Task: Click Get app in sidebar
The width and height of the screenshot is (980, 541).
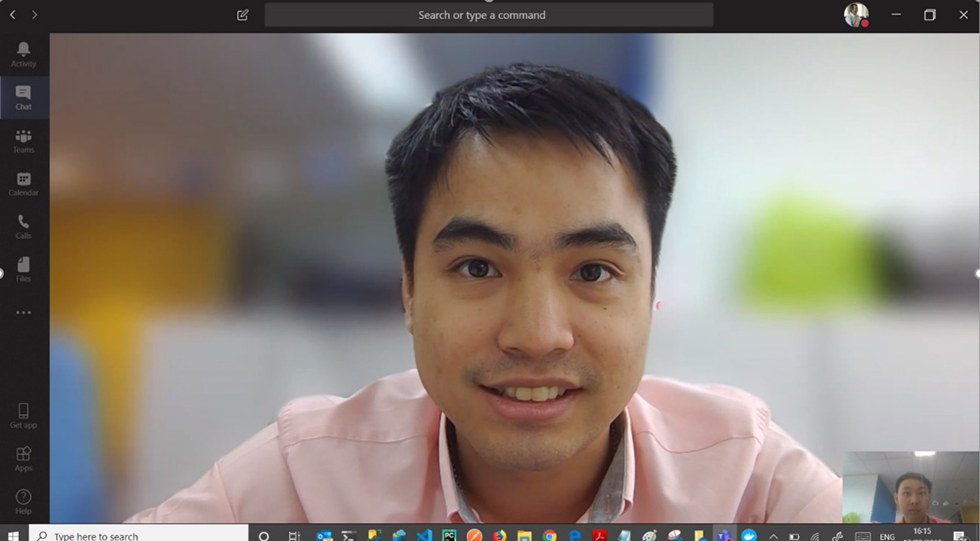Action: 23,415
